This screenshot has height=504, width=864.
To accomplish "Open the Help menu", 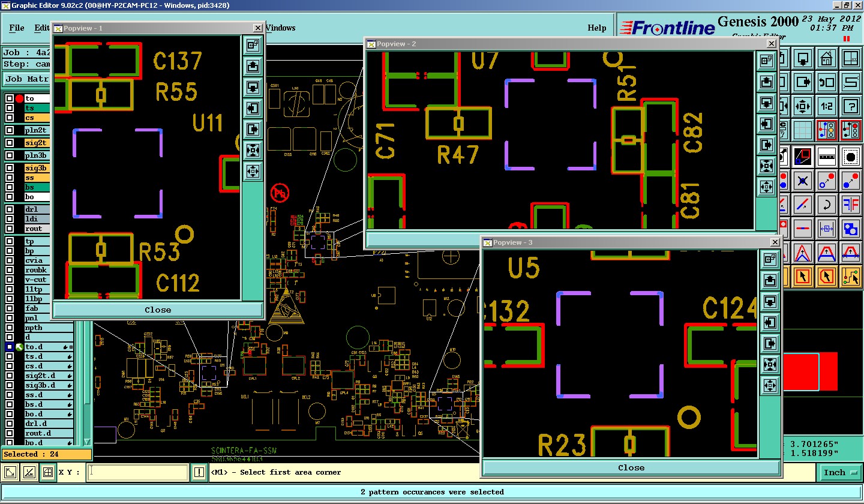I will tap(596, 28).
